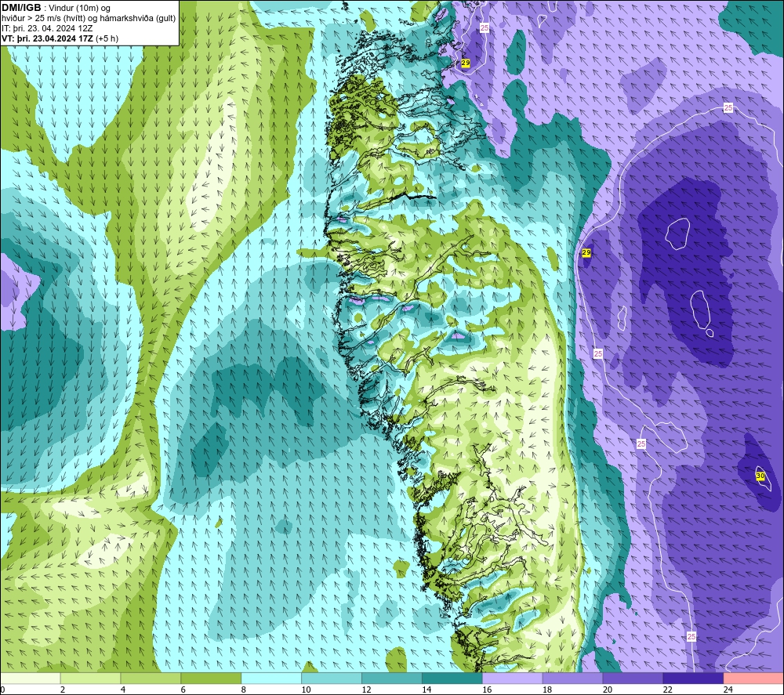Click the 18–20 m/s purple legend swatch
The image size is (784, 695).
pyautogui.click(x=572, y=679)
